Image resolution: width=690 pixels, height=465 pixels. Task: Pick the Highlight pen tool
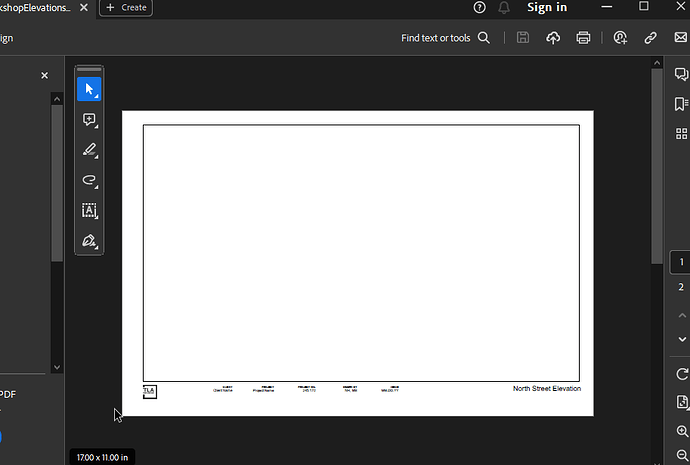89,150
